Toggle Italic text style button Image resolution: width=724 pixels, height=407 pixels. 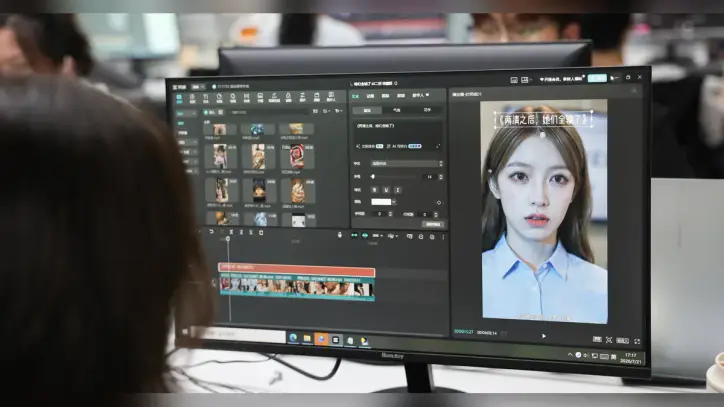point(398,190)
